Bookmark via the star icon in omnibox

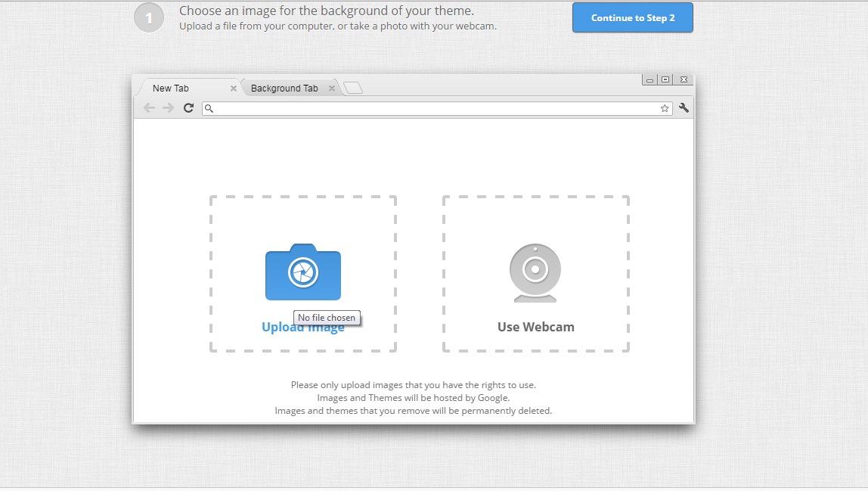click(664, 107)
